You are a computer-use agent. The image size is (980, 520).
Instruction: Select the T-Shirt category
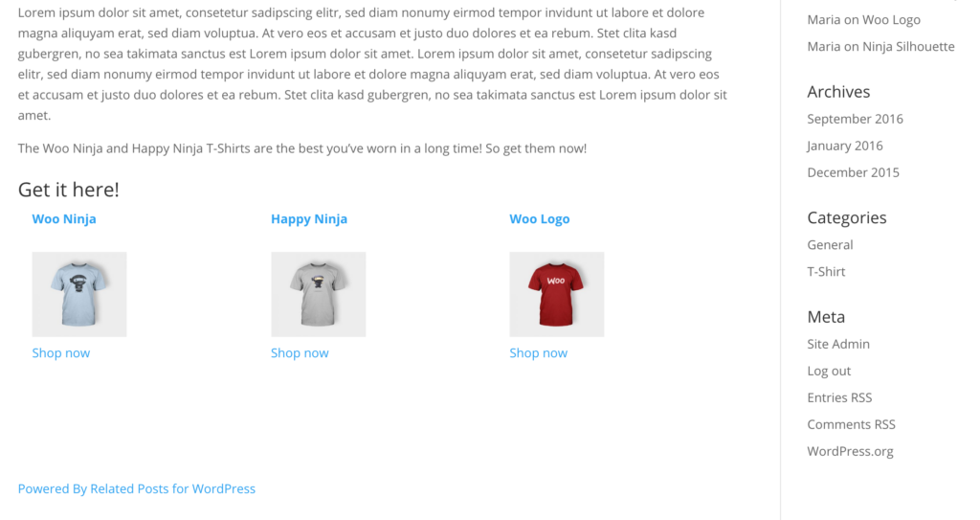[826, 272]
